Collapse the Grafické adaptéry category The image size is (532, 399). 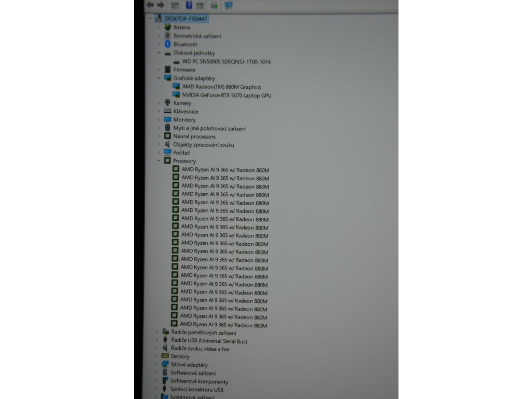coord(158,78)
